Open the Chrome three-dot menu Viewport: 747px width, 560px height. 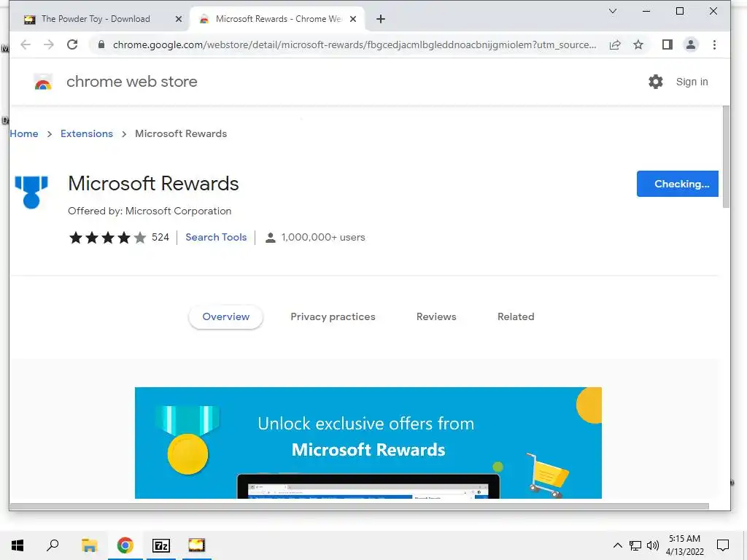(x=714, y=44)
